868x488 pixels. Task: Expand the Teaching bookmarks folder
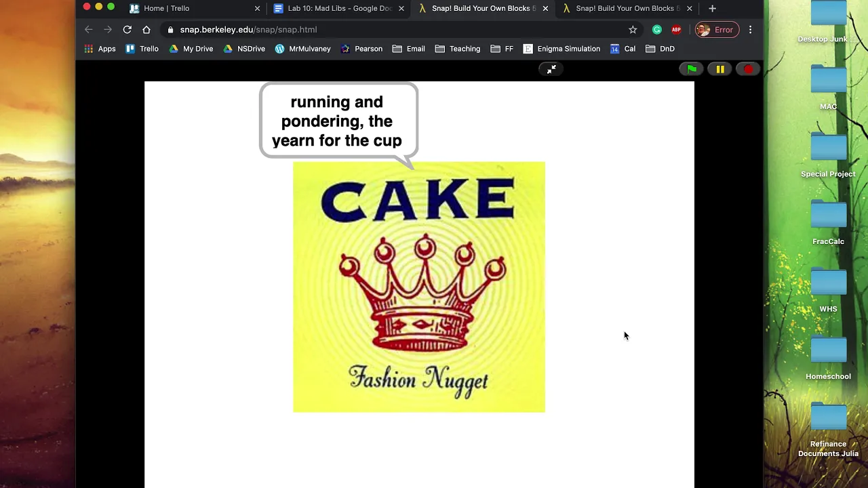point(458,49)
